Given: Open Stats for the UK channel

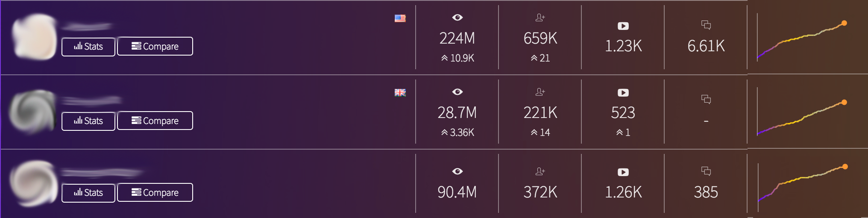Looking at the screenshot, I should point(88,121).
